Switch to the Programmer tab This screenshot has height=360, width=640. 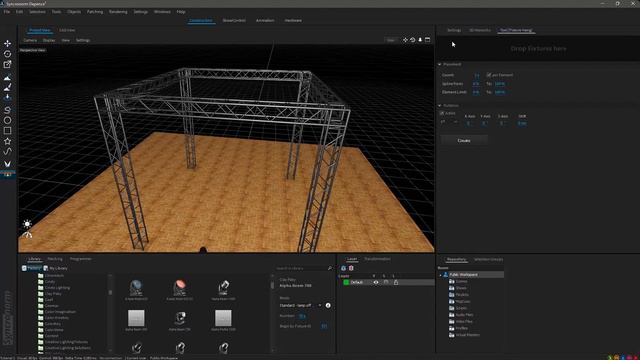point(81,259)
